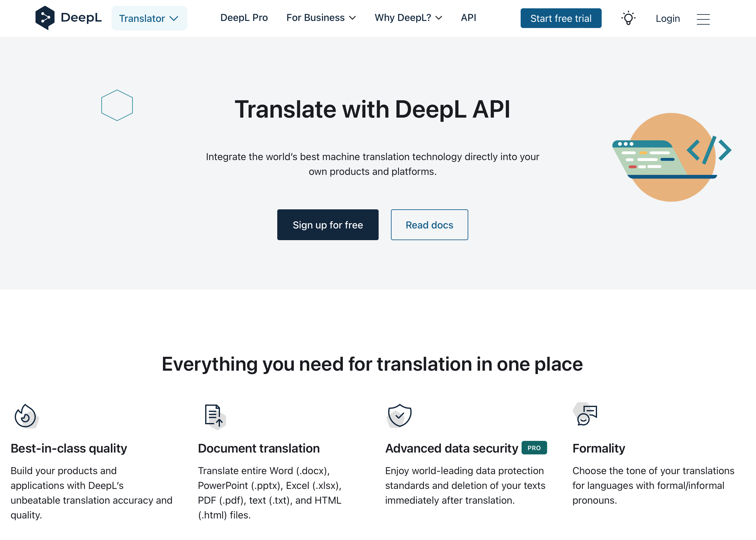This screenshot has height=540, width=756.
Task: Click the Everything you need for translation heading
Action: (372, 364)
